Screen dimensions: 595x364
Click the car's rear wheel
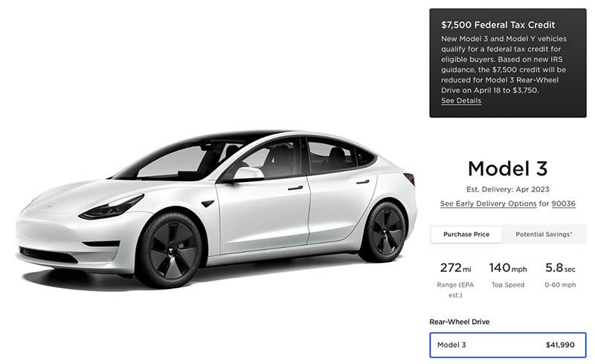(x=383, y=231)
